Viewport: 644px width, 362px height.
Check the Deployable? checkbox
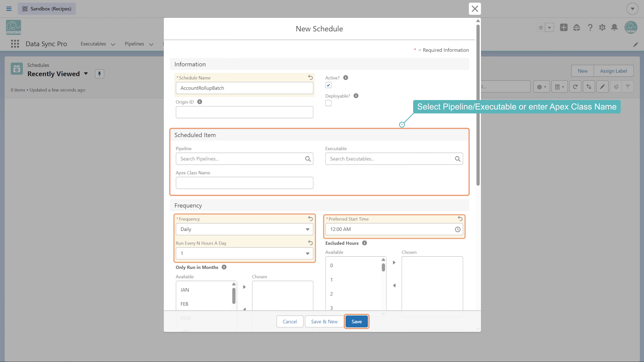pyautogui.click(x=328, y=103)
